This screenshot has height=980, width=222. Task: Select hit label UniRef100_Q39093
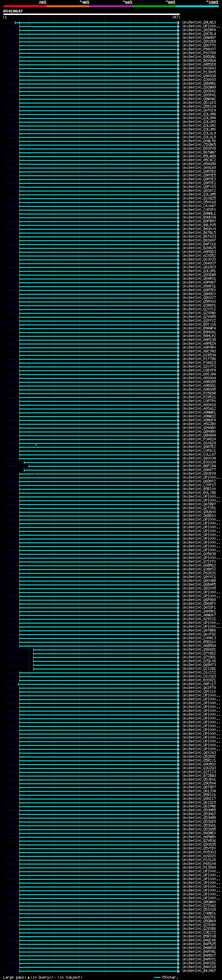point(199,80)
